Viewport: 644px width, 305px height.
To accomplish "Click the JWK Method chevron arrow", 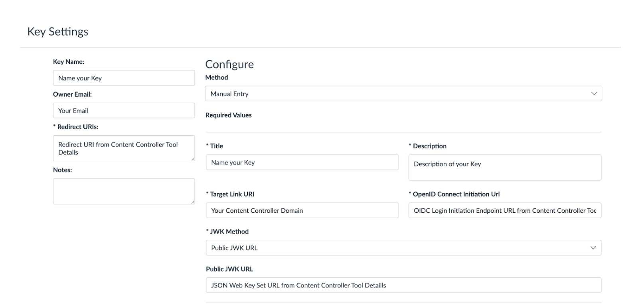I will (593, 248).
